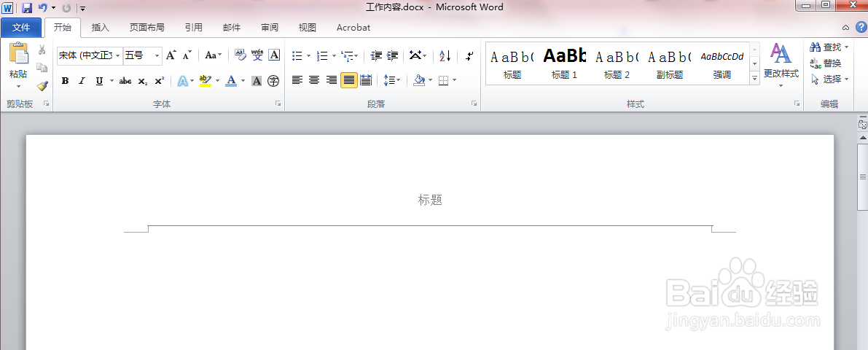
Task: Toggle strikethrough formatting
Action: pyautogui.click(x=125, y=81)
